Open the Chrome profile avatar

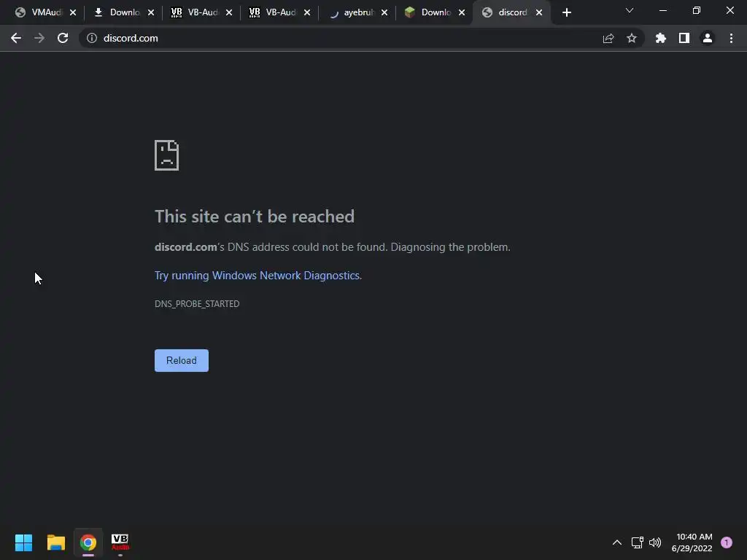tap(708, 38)
